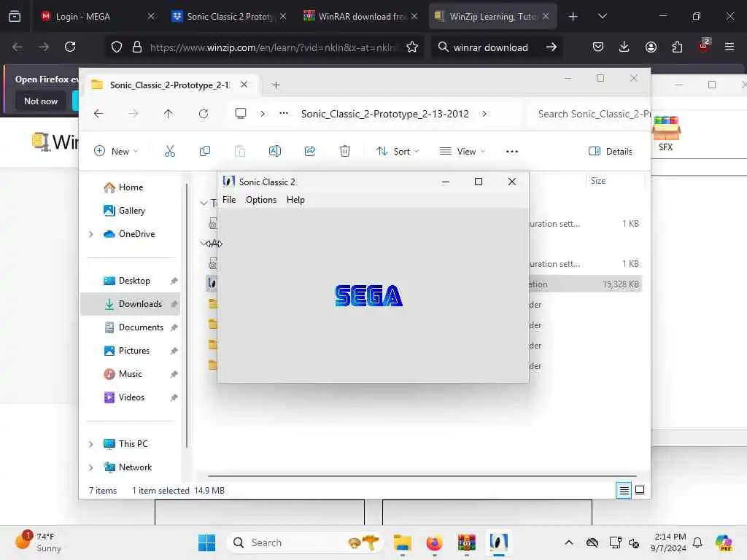Select the 15,328 KB application file row
The height and width of the screenshot is (560, 747).
point(424,284)
